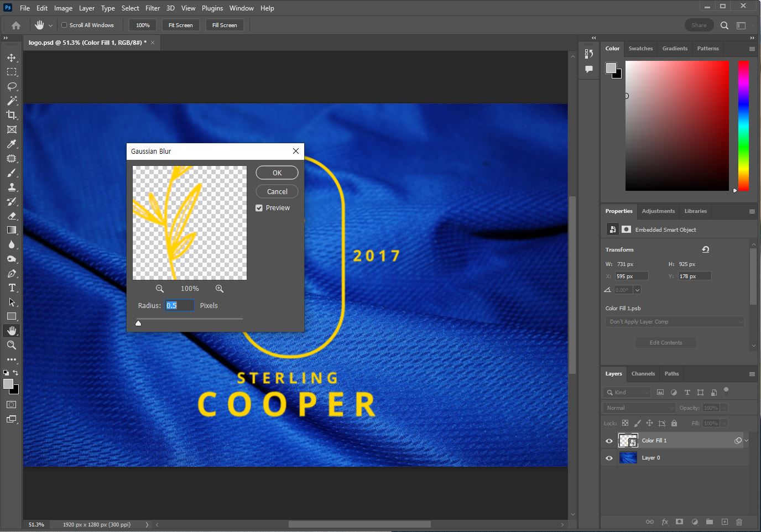Screen dimensions: 761x532
Task: Hide Layer 0 visibility eye
Action: pyautogui.click(x=609, y=458)
